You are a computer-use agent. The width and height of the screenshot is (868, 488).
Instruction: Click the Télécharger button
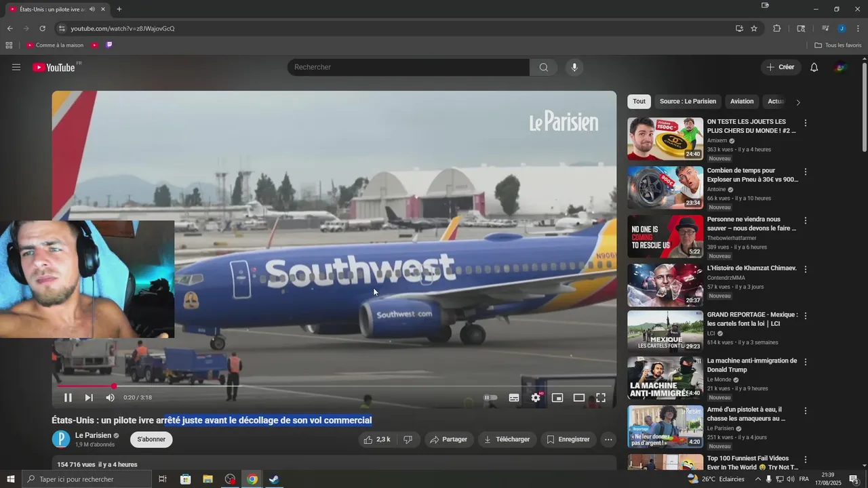click(x=507, y=439)
